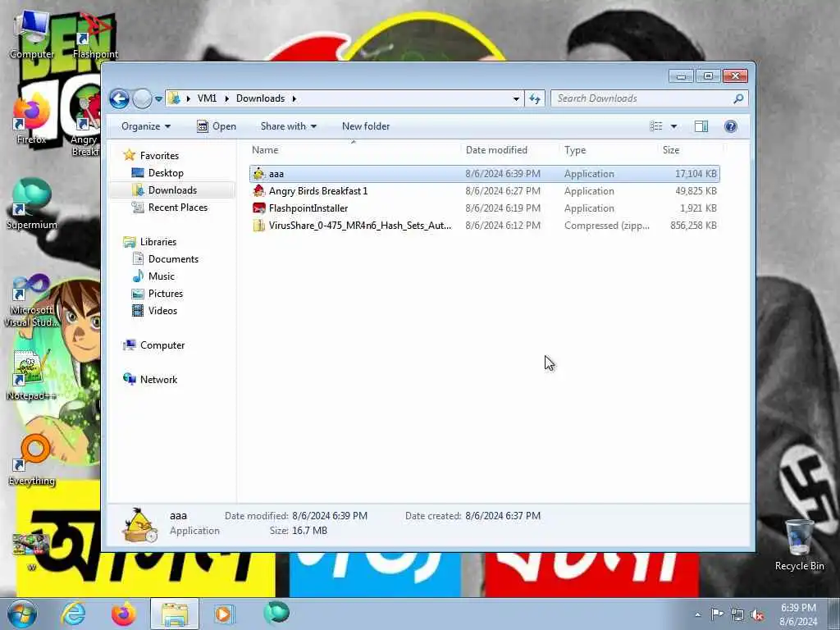This screenshot has width=840, height=630.
Task: Select Downloads in the address breadcrumb
Action: pos(260,98)
